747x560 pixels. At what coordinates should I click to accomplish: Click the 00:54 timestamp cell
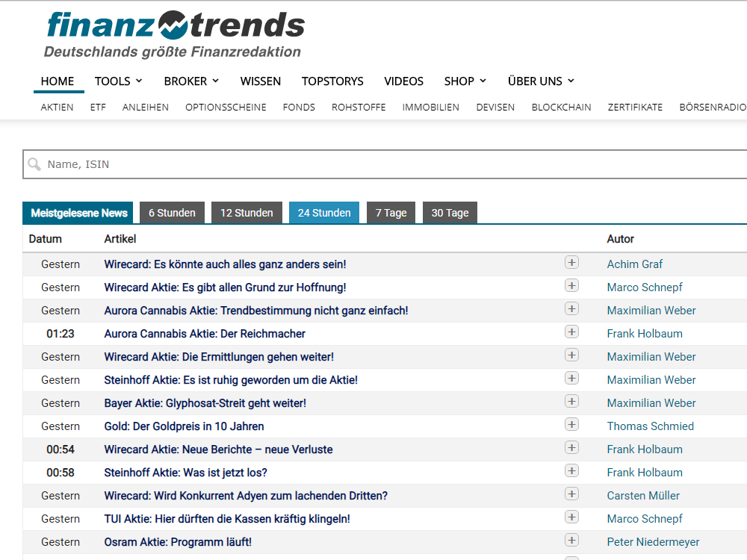[61, 449]
